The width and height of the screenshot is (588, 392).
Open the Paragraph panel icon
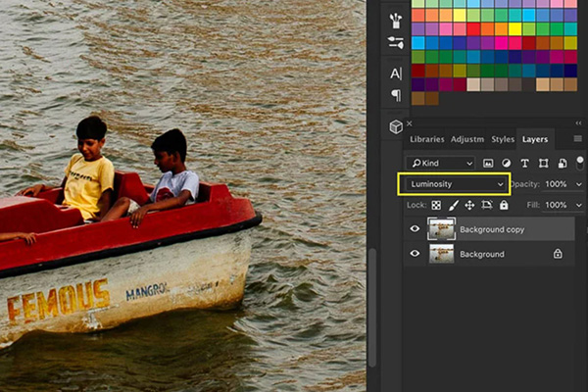pos(396,96)
